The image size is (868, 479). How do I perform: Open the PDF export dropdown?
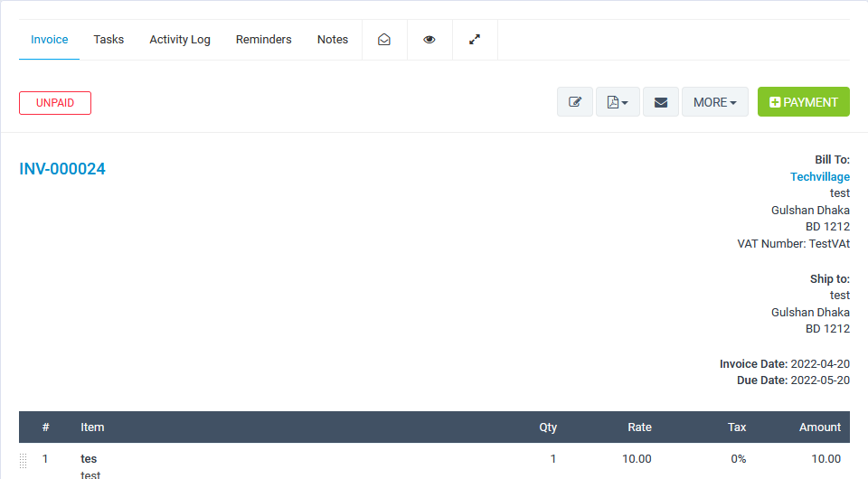[x=618, y=102]
